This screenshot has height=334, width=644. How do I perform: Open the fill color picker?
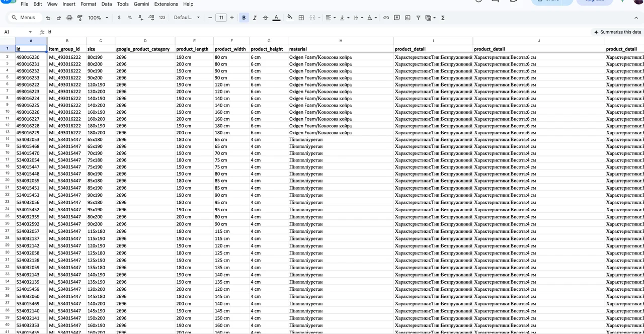pos(290,18)
